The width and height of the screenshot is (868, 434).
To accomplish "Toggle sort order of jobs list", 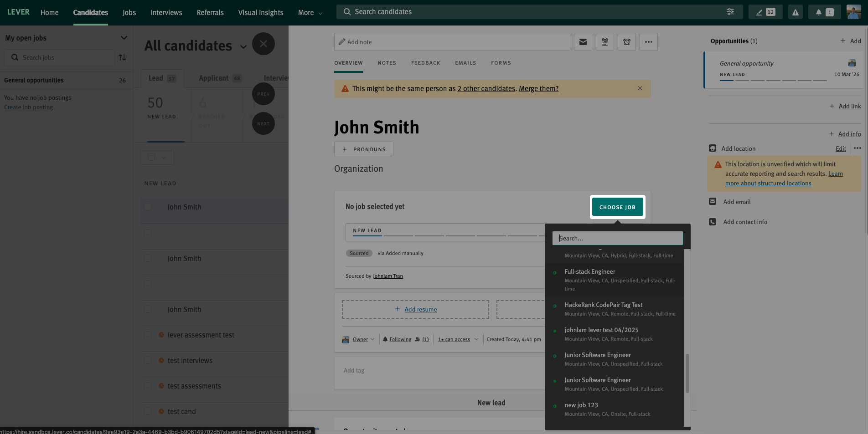I will [122, 57].
